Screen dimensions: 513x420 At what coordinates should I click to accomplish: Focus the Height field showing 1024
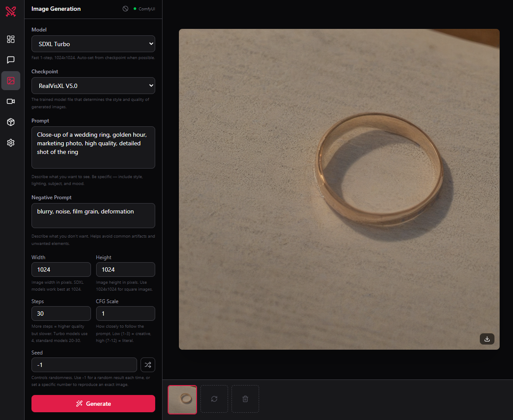125,270
